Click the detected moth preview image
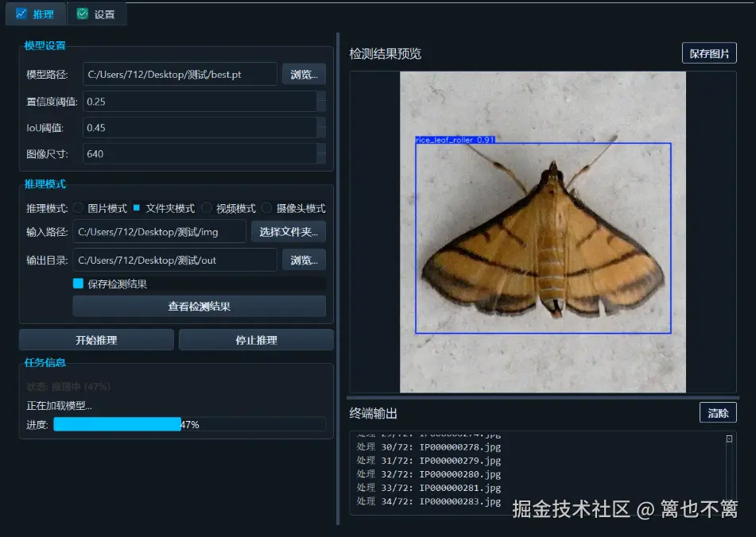This screenshot has height=537, width=756. 542,232
